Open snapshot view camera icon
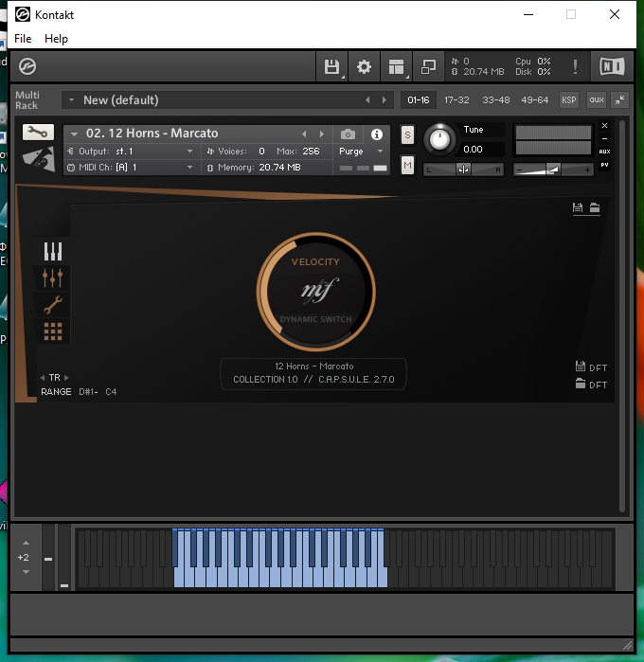The width and height of the screenshot is (644, 662). tap(348, 134)
